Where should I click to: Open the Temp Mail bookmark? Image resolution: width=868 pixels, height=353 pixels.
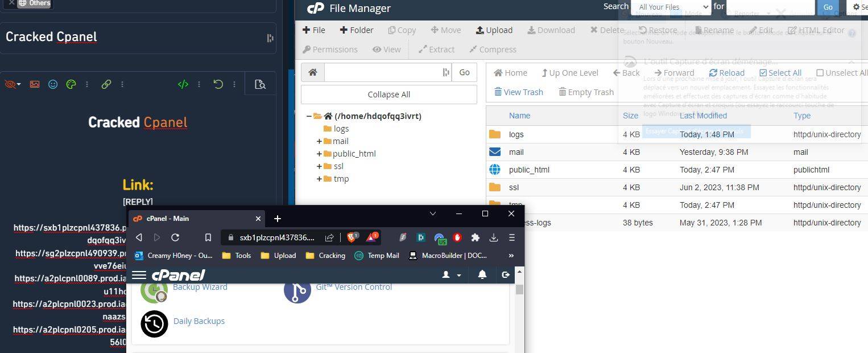[377, 256]
